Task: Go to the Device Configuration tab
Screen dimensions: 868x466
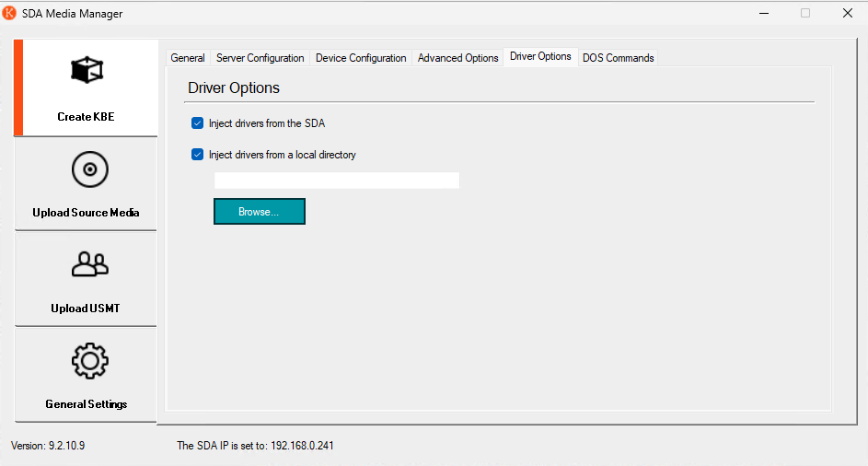Action: tap(361, 58)
